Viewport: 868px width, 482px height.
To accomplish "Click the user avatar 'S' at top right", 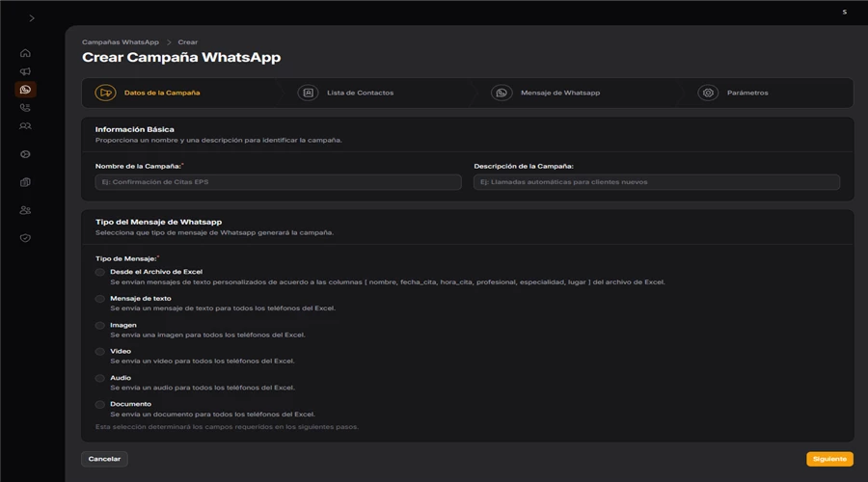I will point(844,13).
